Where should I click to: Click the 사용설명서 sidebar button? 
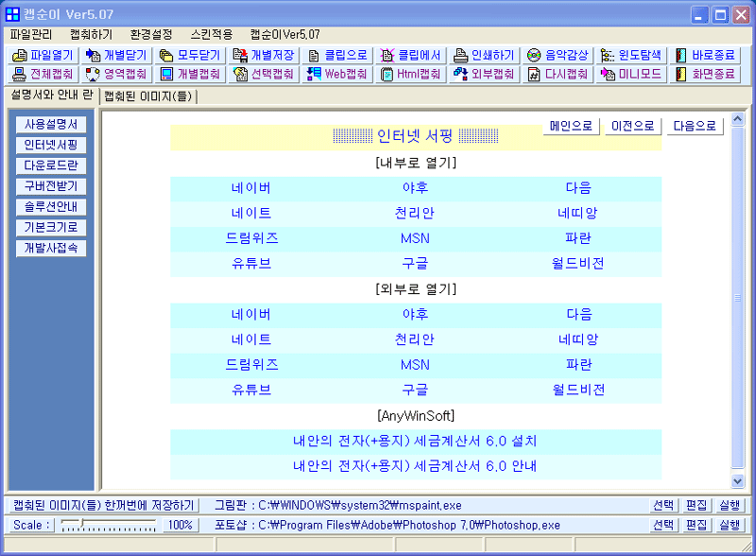(x=51, y=125)
